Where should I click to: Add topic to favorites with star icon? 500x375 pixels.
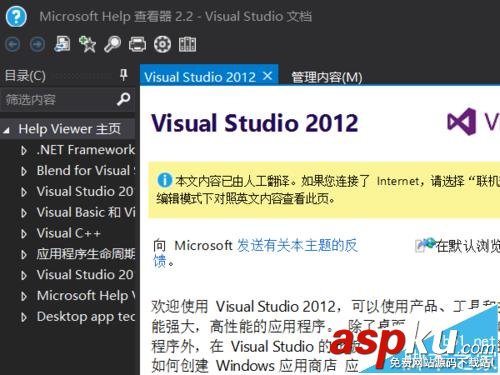87,44
